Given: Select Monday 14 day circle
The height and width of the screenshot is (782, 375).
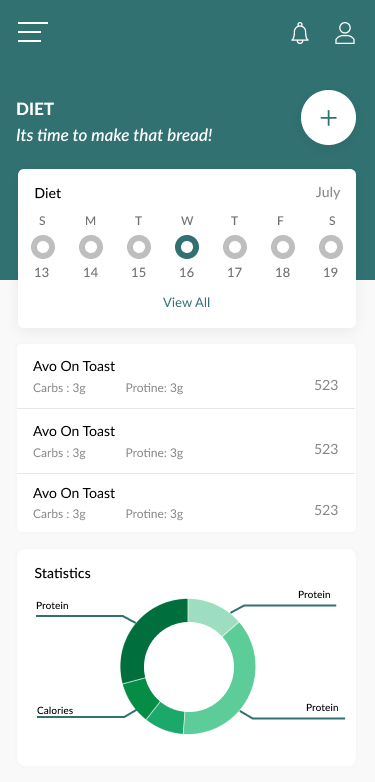Looking at the screenshot, I should [x=91, y=247].
